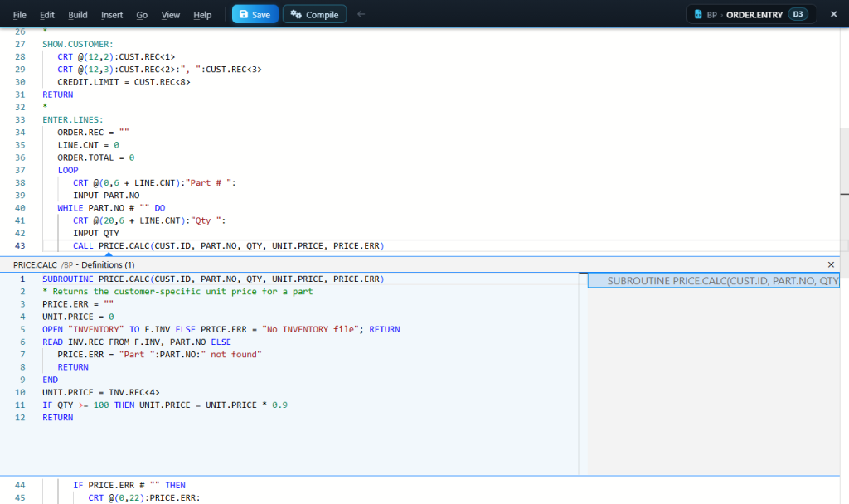Click UNIT.PRICE = INV.REC<4> line
The image size is (849, 504).
click(x=100, y=392)
